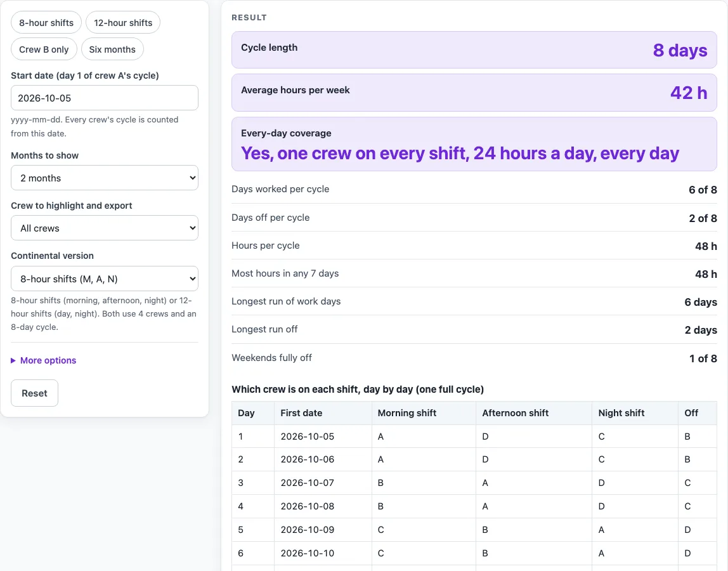Image resolution: width=728 pixels, height=571 pixels.
Task: Click the Longest run of work days value 6 days
Action: [701, 302]
